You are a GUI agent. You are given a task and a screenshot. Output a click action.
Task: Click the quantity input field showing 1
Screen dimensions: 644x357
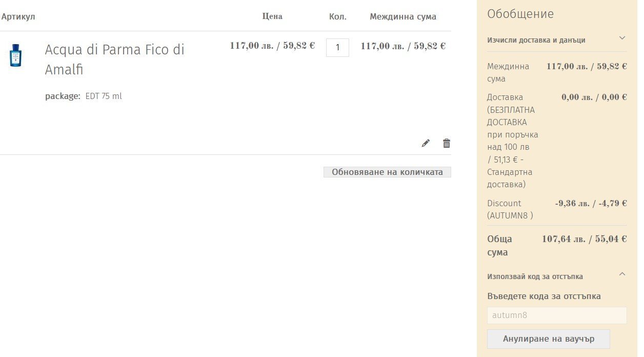click(x=337, y=48)
